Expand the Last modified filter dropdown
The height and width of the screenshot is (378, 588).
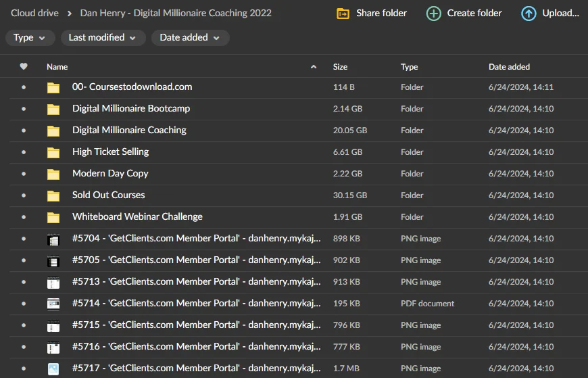[103, 38]
